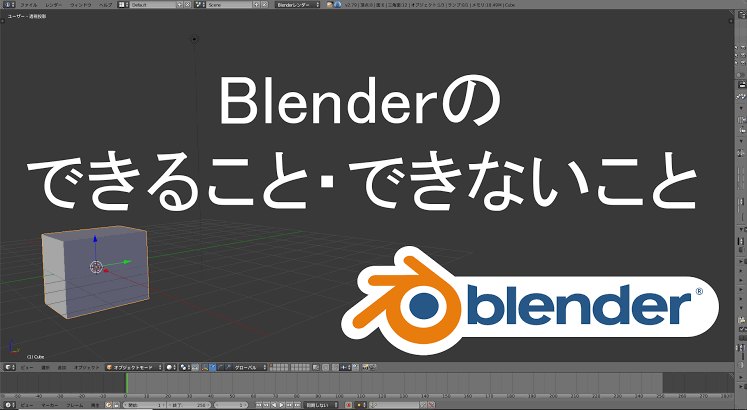Open the オブジェクトモード mode dropdown
Viewport: 747px width, 410px height.
[133, 368]
